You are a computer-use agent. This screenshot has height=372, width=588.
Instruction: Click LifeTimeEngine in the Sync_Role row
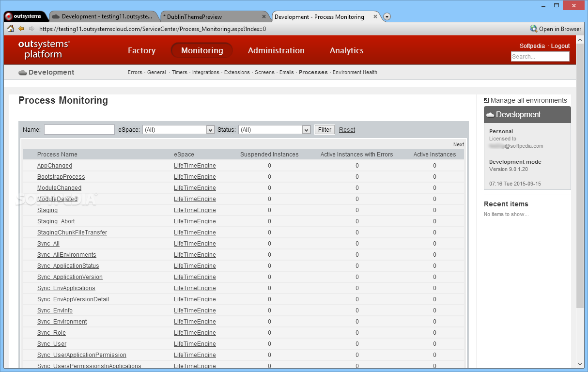[195, 333]
